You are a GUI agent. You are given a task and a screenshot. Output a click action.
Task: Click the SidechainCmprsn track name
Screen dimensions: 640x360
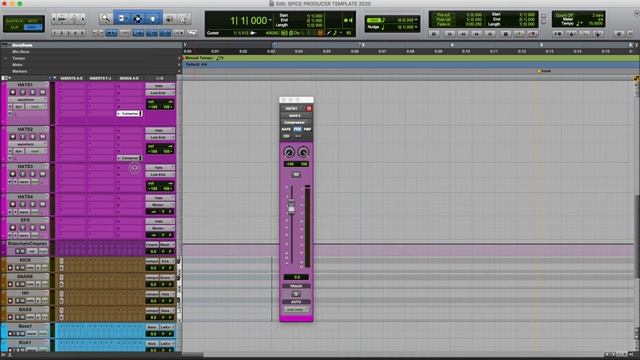point(28,243)
